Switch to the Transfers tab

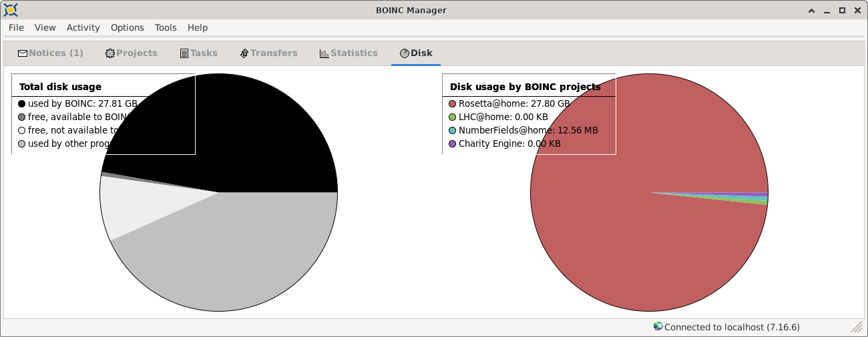point(269,53)
